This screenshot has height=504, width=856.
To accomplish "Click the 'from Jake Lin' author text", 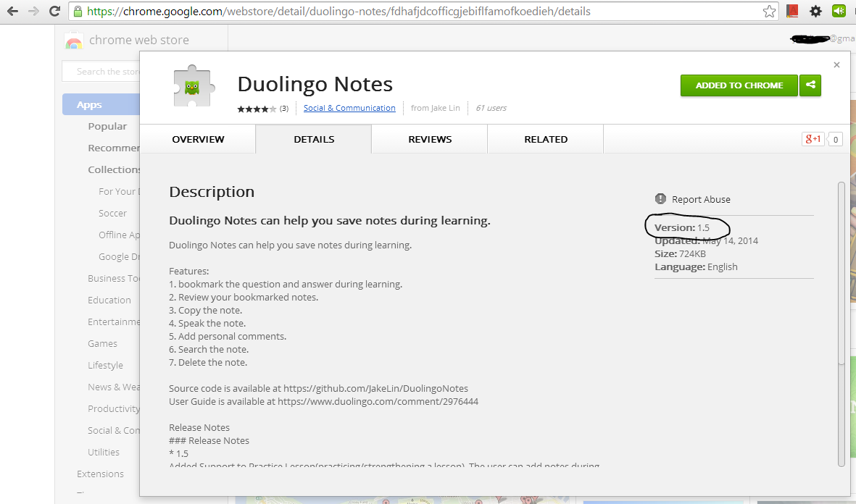I will tap(435, 108).
